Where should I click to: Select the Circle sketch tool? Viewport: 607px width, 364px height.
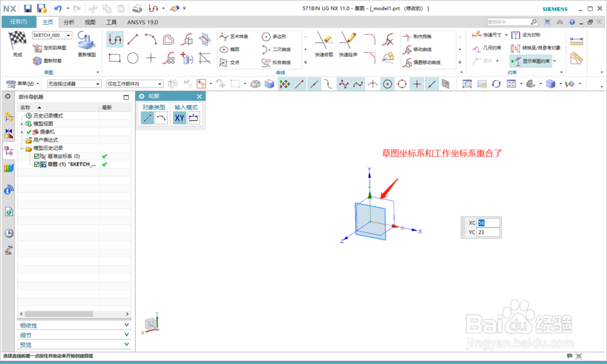(133, 58)
